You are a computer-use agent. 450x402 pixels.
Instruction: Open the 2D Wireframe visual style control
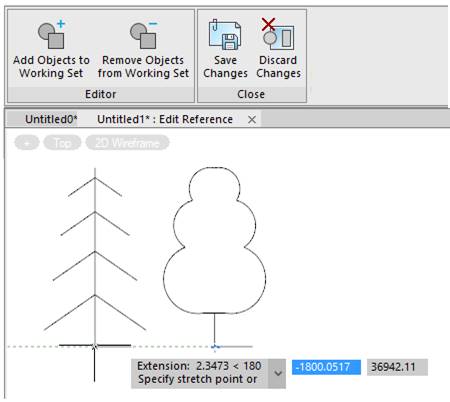(x=128, y=143)
